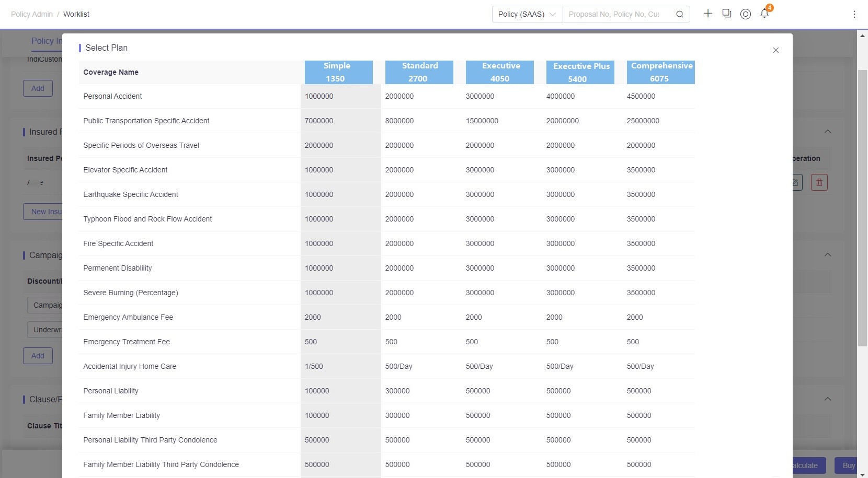Open the Policy Info tab
868x478 pixels.
(x=46, y=41)
